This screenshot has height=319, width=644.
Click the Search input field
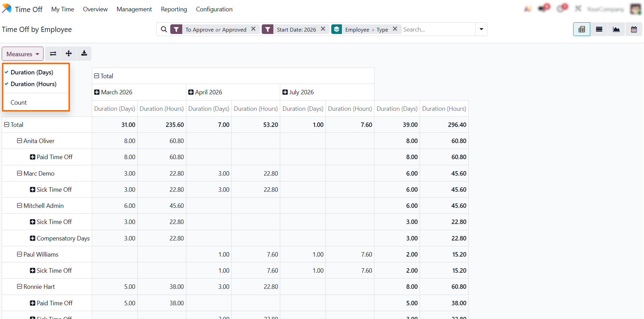tap(438, 29)
